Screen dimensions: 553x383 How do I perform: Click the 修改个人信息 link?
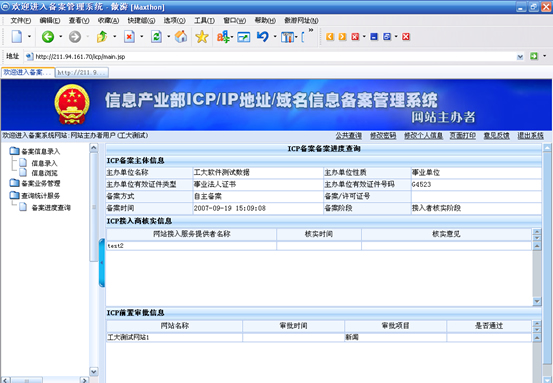[x=423, y=136]
